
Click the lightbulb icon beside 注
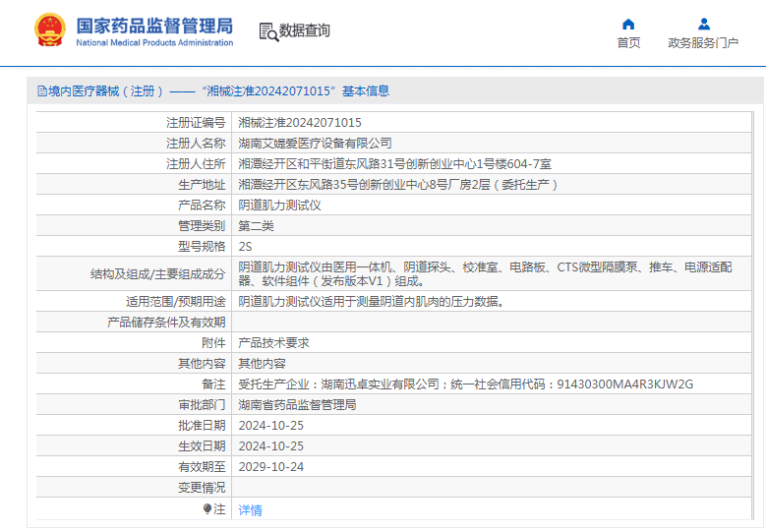(207, 509)
